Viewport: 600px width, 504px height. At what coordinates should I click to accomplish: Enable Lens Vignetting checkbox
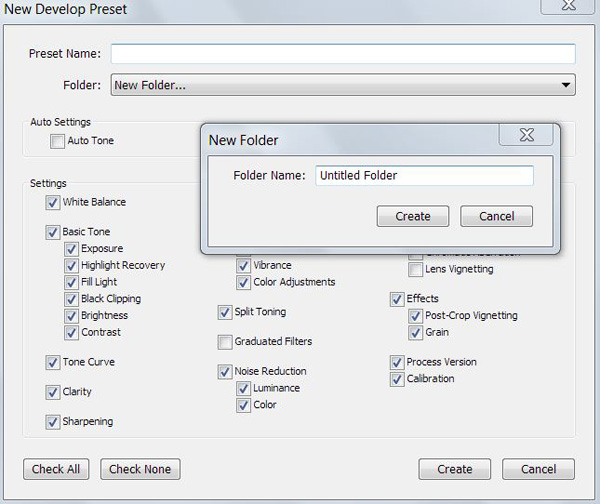pos(416,269)
